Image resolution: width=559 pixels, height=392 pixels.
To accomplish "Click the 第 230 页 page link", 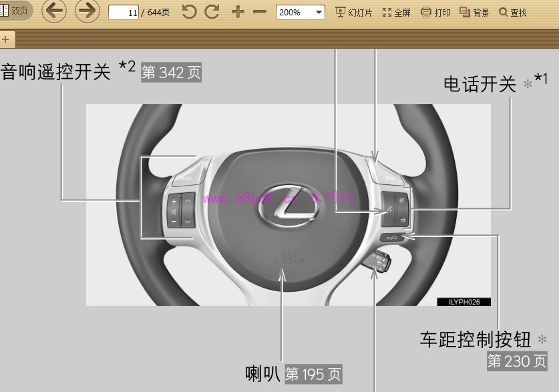I will (x=517, y=361).
